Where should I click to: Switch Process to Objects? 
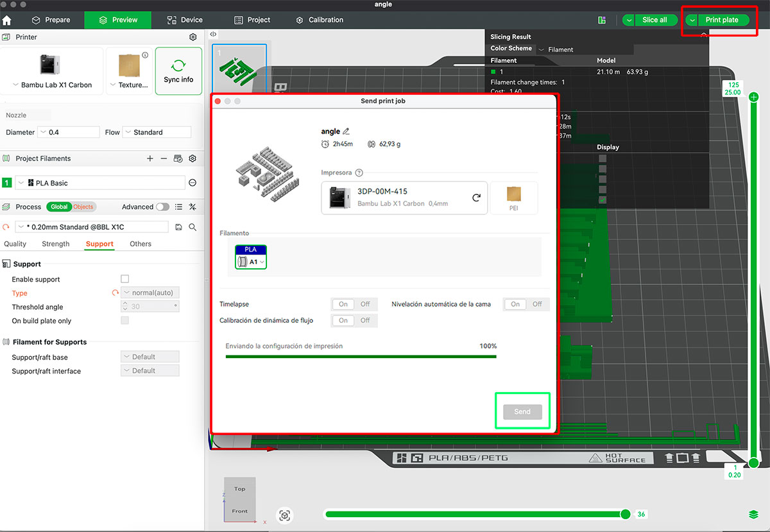point(83,207)
